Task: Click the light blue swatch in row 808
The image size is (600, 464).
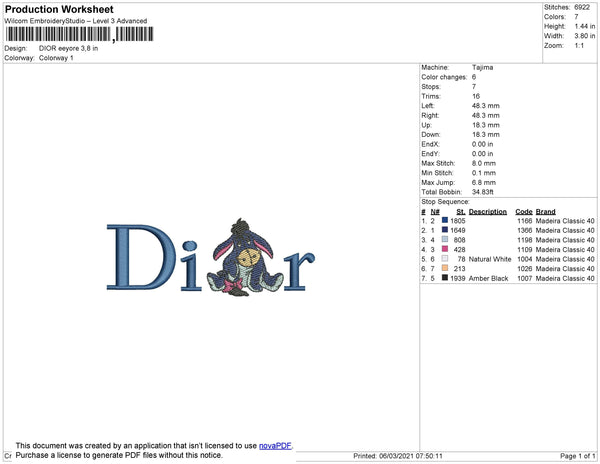Action: [x=445, y=239]
